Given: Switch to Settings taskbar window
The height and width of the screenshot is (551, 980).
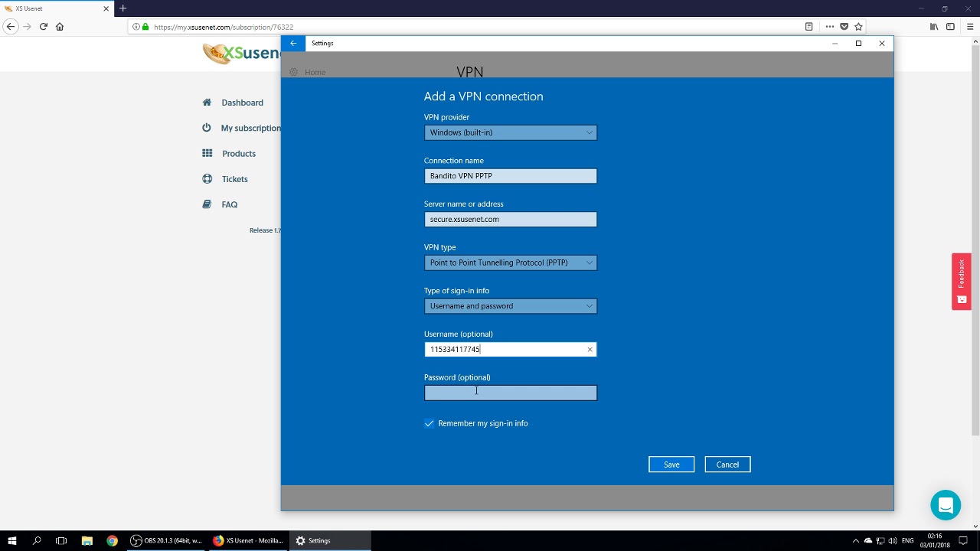Looking at the screenshot, I should point(331,541).
